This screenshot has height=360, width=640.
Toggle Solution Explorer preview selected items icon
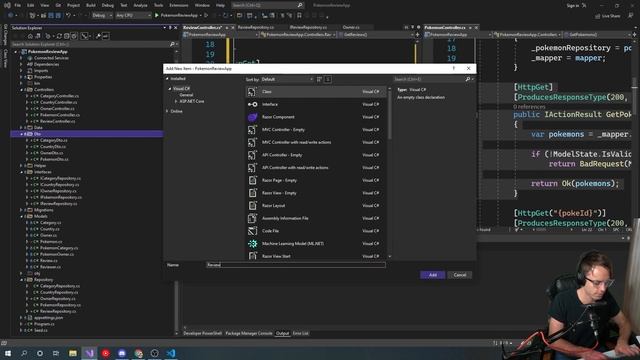pos(106,36)
